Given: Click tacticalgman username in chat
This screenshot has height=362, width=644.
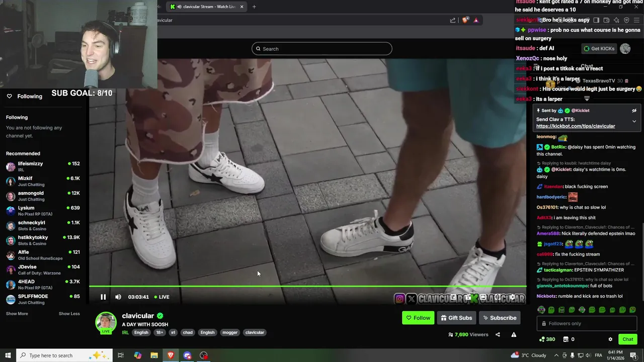Looking at the screenshot, I should click(557, 270).
